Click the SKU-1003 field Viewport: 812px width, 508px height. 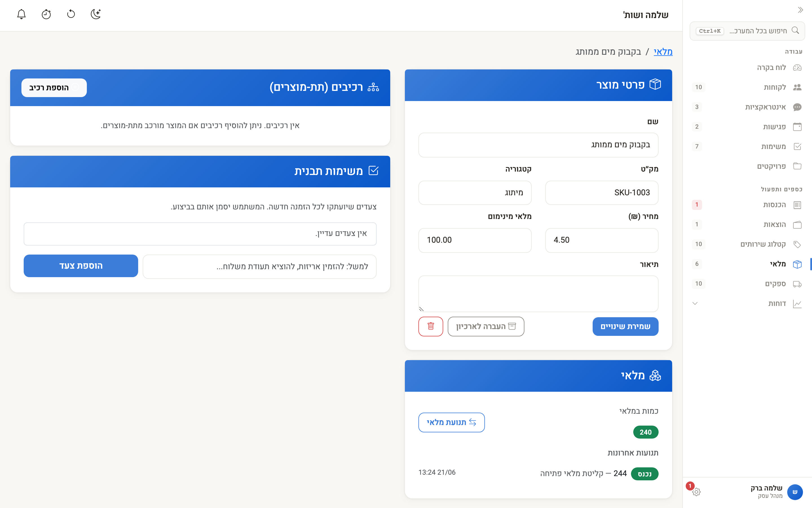[602, 193]
